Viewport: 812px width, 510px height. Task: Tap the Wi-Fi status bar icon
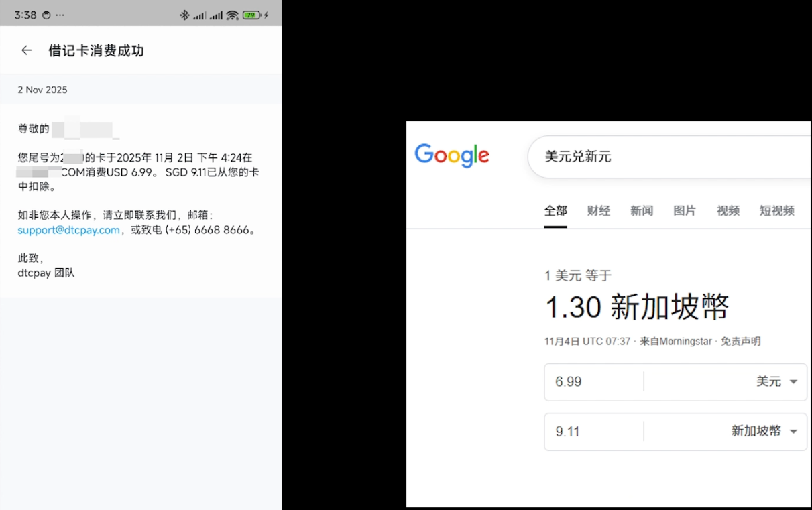[232, 15]
